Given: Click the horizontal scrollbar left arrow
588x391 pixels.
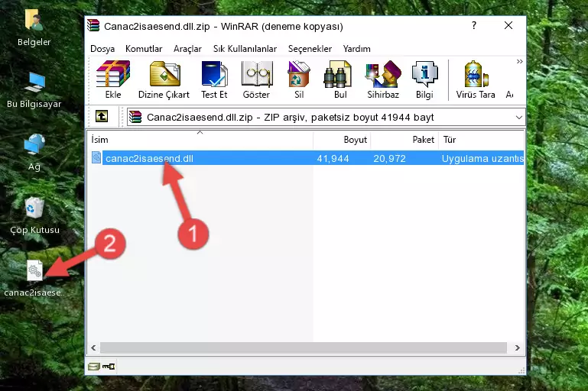Looking at the screenshot, I should click(x=93, y=348).
